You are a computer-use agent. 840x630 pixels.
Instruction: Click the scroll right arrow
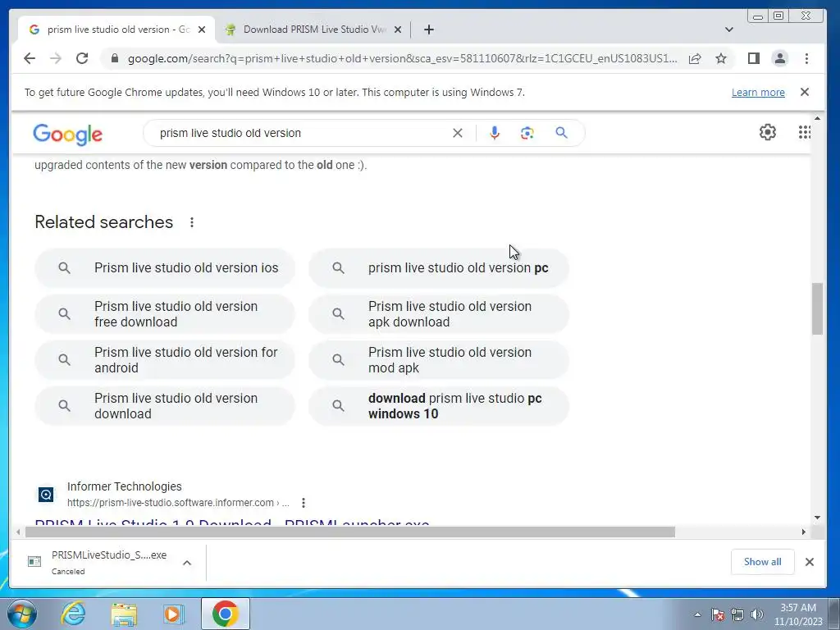point(804,532)
